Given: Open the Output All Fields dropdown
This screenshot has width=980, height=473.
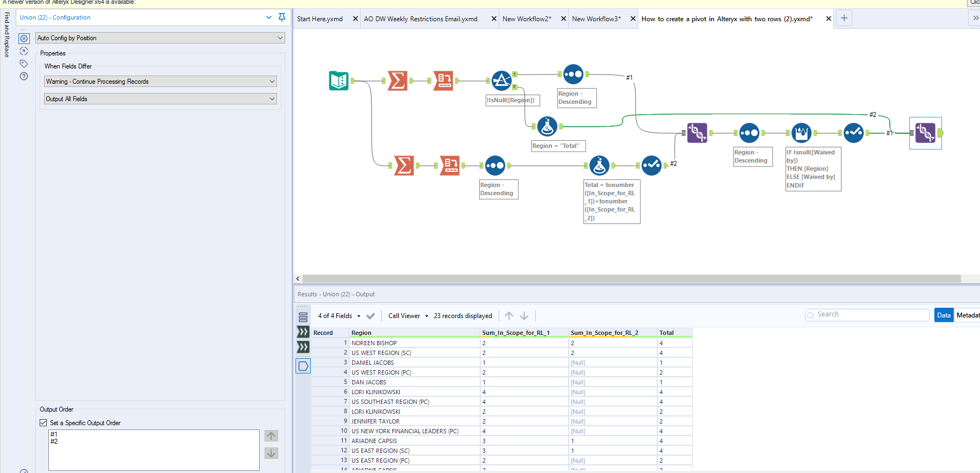Looking at the screenshot, I should click(160, 99).
